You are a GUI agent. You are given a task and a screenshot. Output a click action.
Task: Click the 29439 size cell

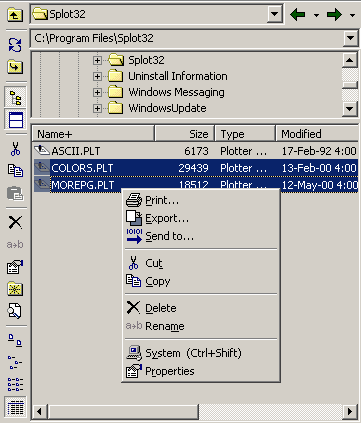(193, 168)
